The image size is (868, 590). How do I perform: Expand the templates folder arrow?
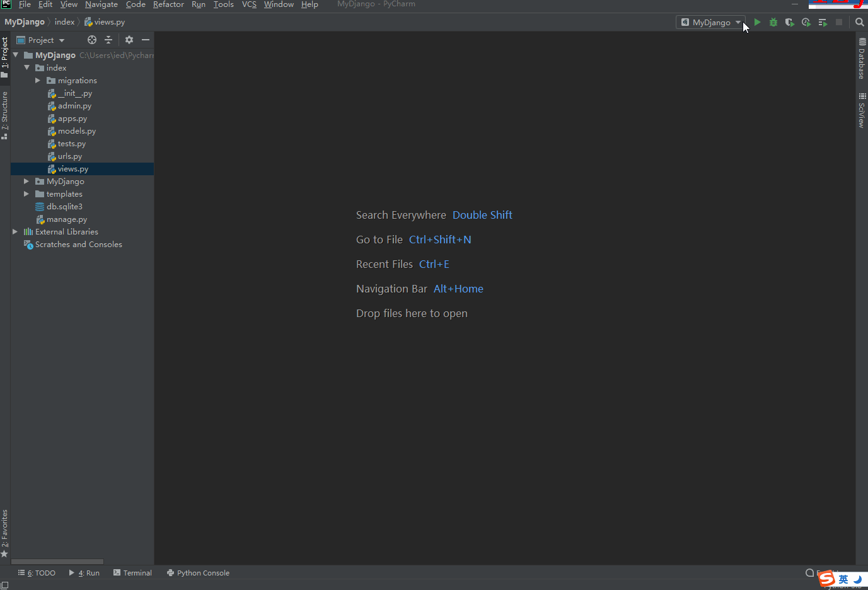pyautogui.click(x=26, y=194)
